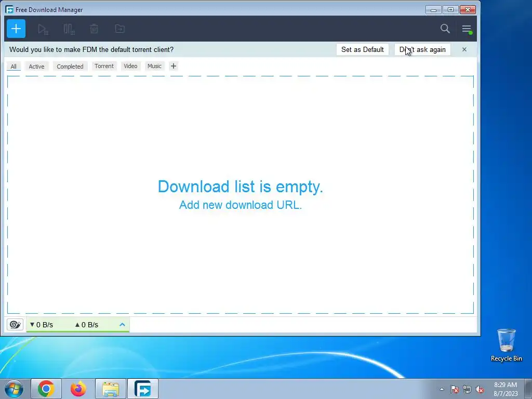Click the upload speed 0 B/s indicator

coord(87,325)
